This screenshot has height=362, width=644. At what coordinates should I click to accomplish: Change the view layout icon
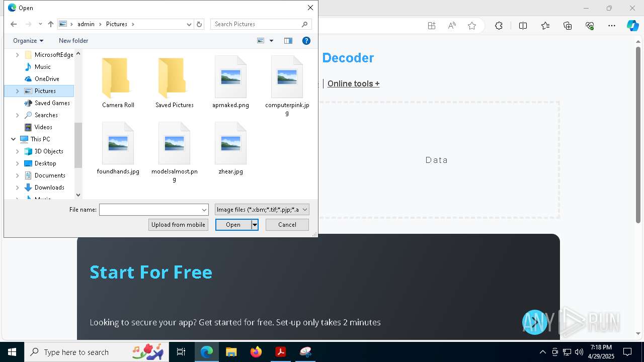point(261,41)
